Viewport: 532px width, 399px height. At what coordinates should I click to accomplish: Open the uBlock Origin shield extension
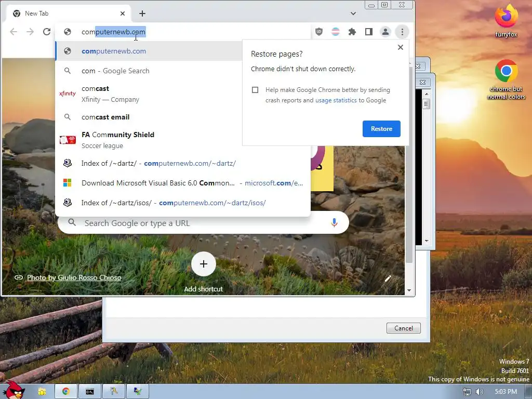pyautogui.click(x=319, y=32)
